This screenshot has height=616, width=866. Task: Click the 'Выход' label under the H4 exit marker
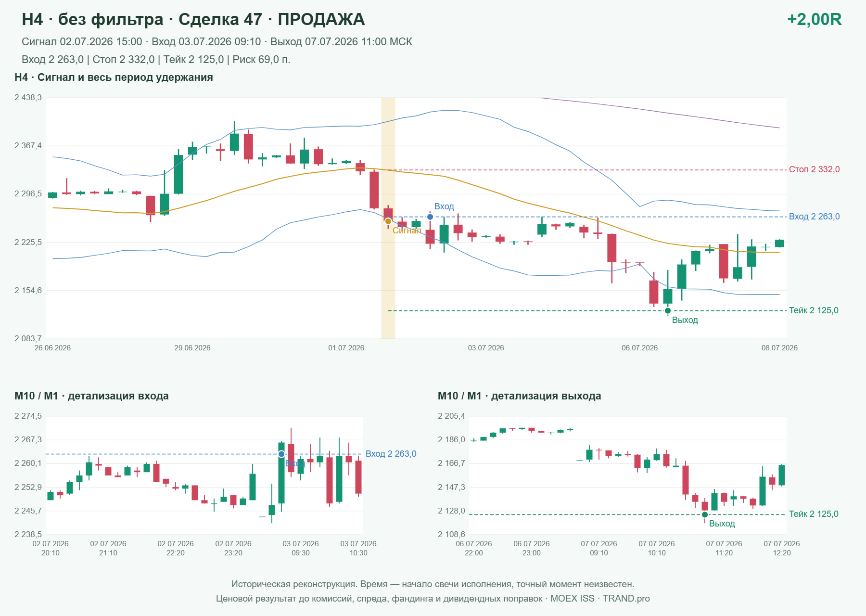click(x=685, y=320)
